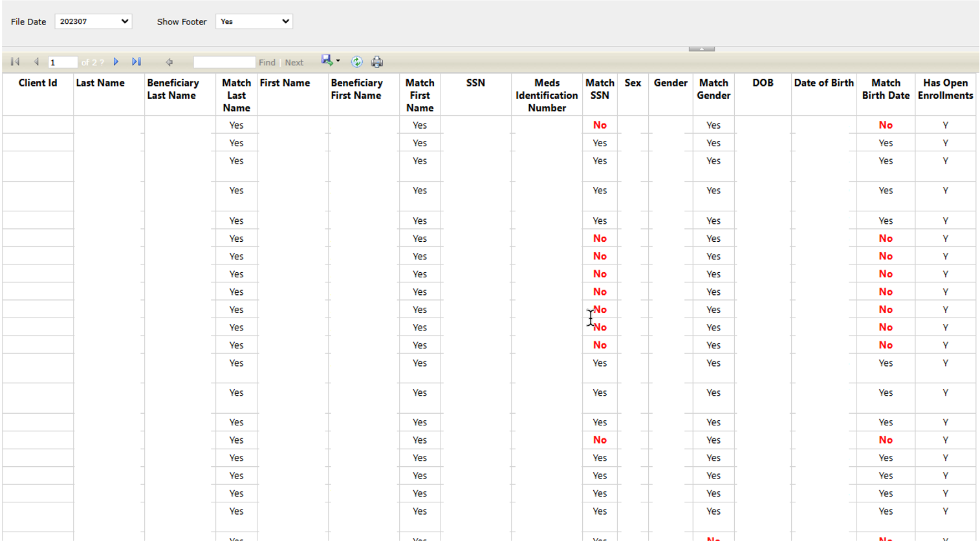
Task: Click the Has Open Enrollments column header
Action: [945, 89]
